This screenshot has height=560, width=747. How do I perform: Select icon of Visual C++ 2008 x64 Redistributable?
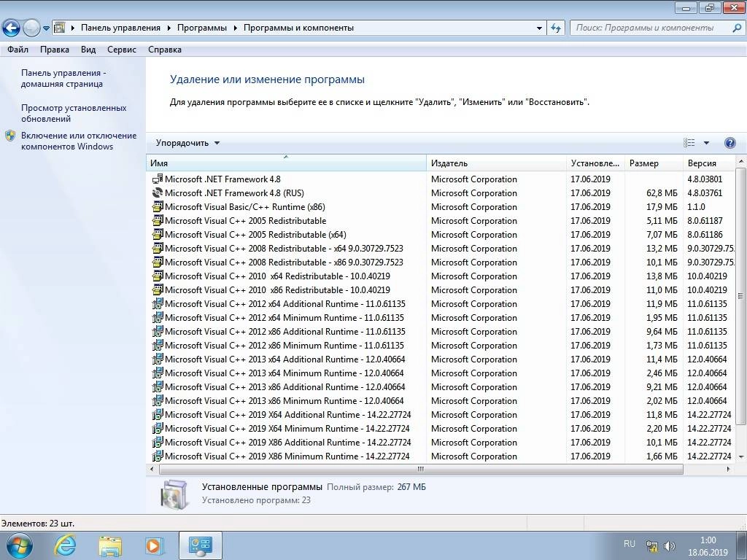click(158, 248)
